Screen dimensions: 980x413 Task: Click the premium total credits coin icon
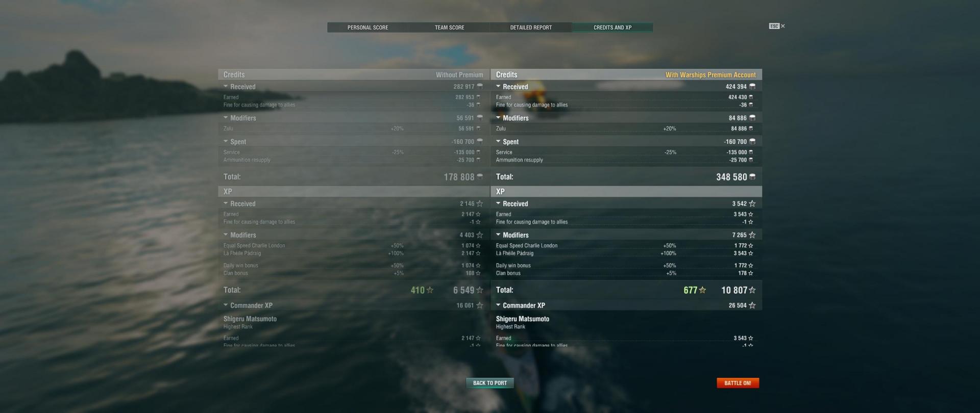[752, 177]
